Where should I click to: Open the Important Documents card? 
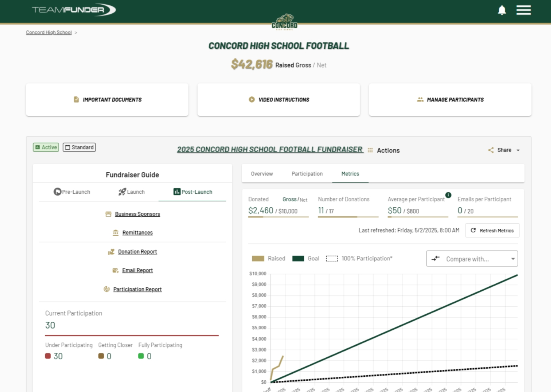(x=107, y=100)
